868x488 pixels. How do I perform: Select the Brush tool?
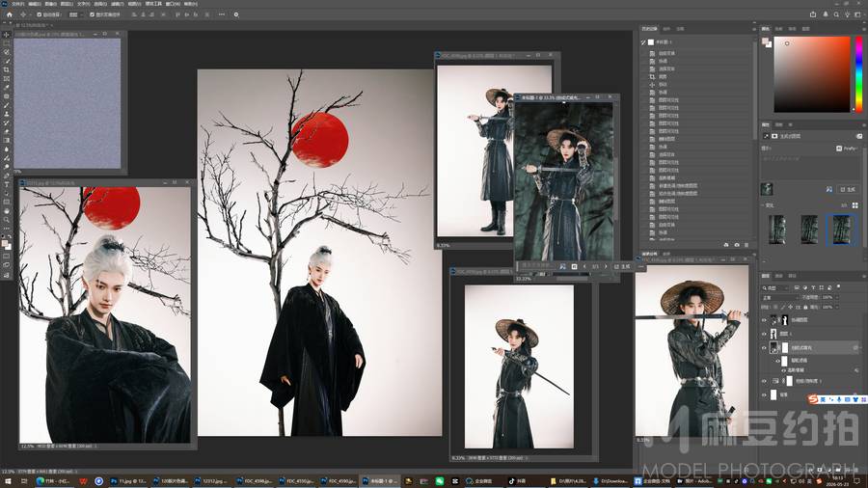tap(7, 105)
